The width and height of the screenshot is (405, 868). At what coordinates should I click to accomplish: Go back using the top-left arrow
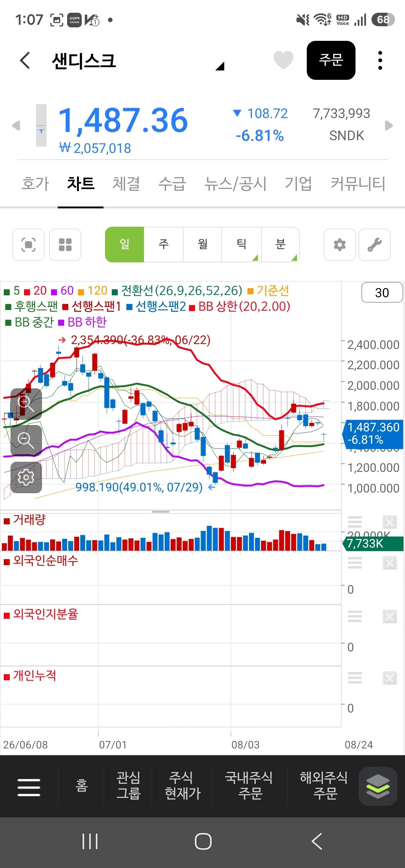click(x=25, y=60)
